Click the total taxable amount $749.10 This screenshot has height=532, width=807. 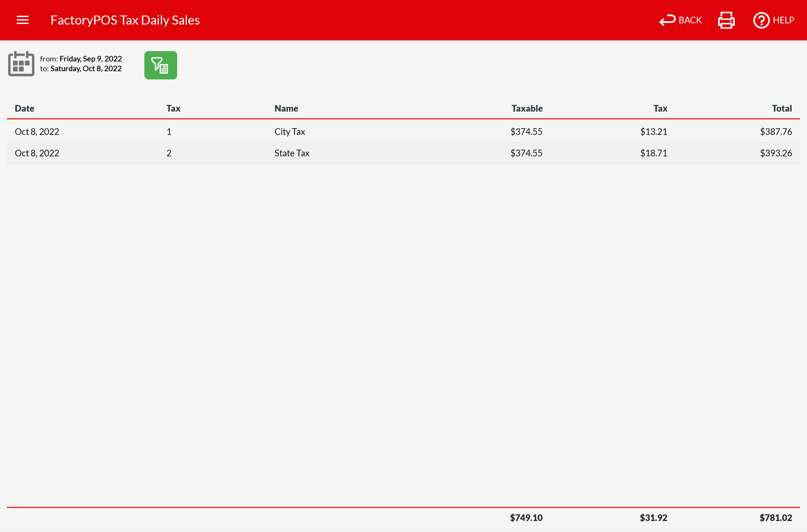click(x=526, y=518)
